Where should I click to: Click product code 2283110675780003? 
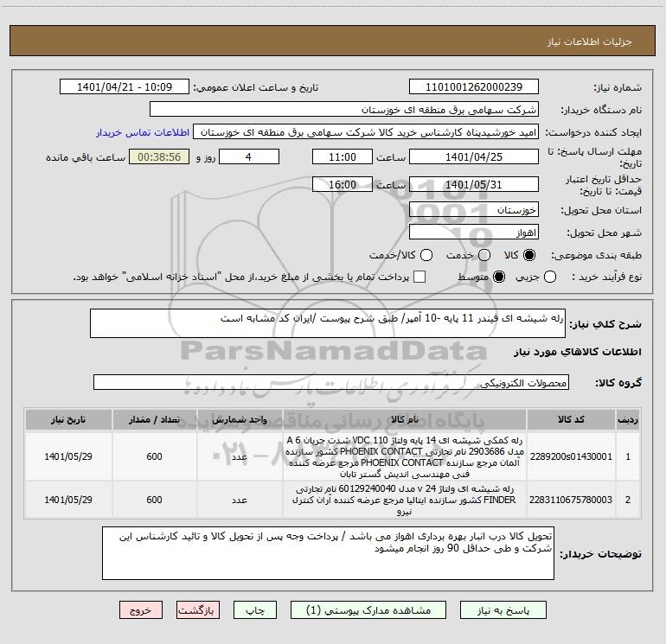[571, 500]
